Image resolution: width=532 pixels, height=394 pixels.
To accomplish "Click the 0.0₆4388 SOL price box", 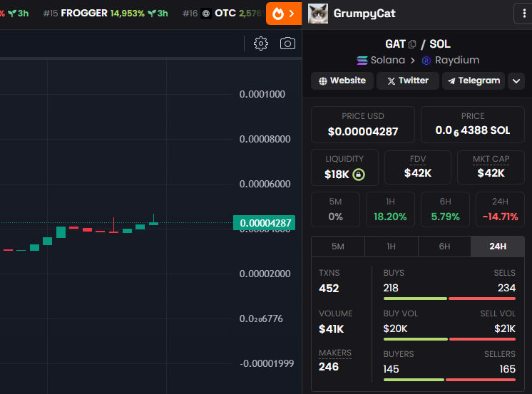I will point(473,125).
